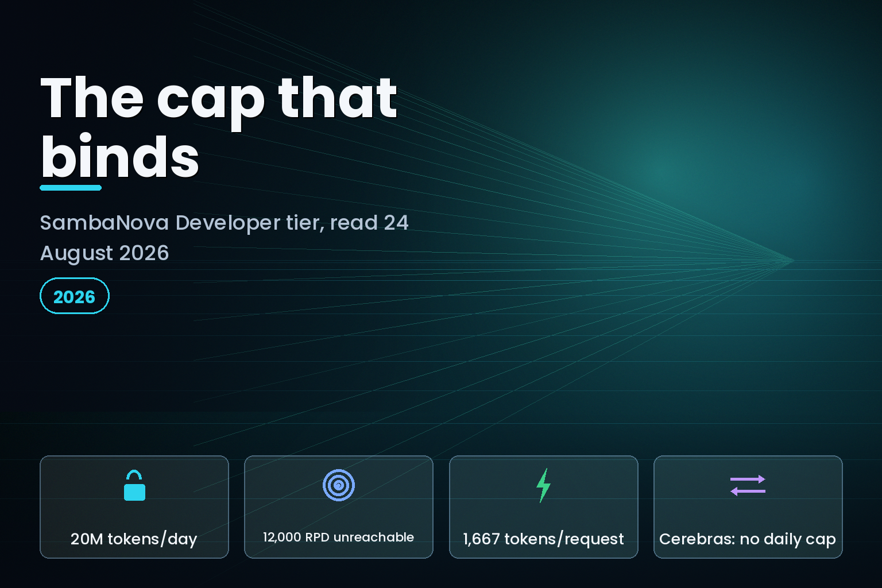Click the swap arrows icon above Cerebras text

click(x=748, y=485)
